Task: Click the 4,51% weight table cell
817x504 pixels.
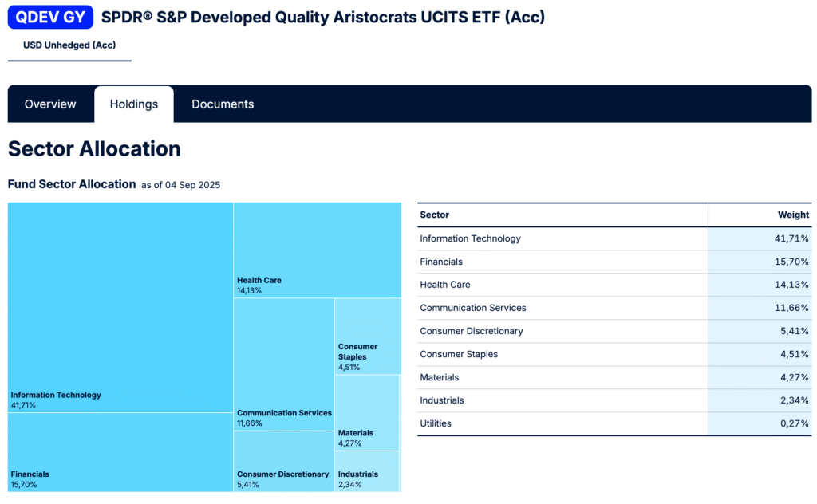Action: pyautogui.click(x=760, y=354)
